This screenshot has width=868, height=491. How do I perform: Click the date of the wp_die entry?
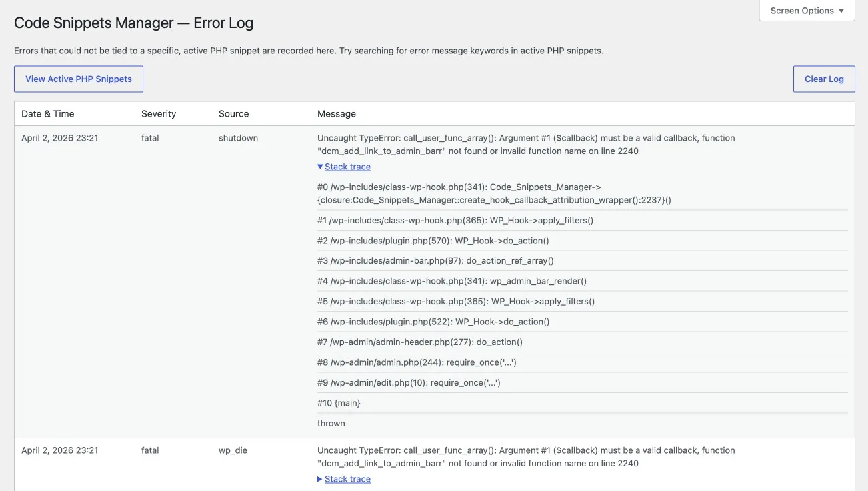[x=59, y=450]
